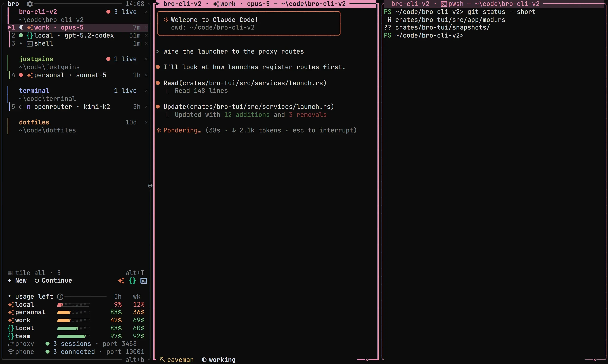Viewport: 608px width, 364px height.
Task: Click the caveman mode label
Action: (x=180, y=360)
